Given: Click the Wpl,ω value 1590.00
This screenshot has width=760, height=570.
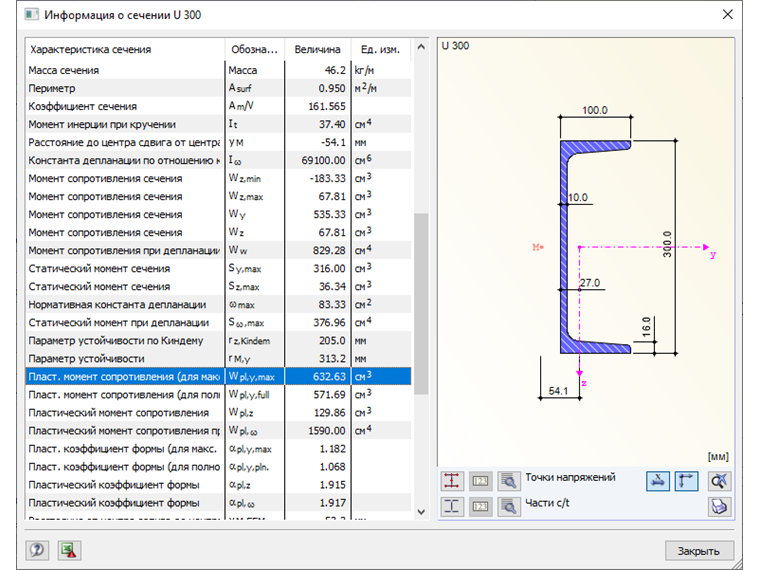Looking at the screenshot, I should pos(317,431).
